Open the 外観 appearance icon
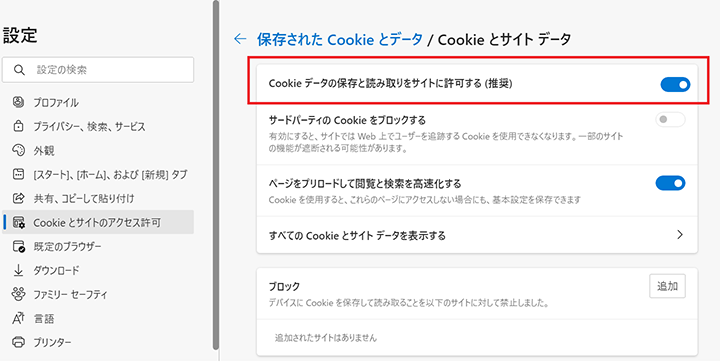The width and height of the screenshot is (720, 364). (18, 150)
